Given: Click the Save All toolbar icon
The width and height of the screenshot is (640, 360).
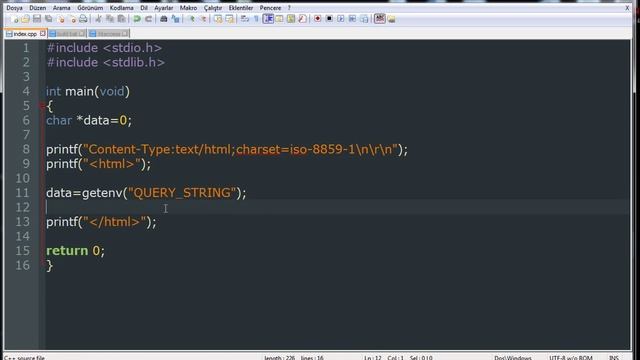Looking at the screenshot, I should [x=49, y=19].
